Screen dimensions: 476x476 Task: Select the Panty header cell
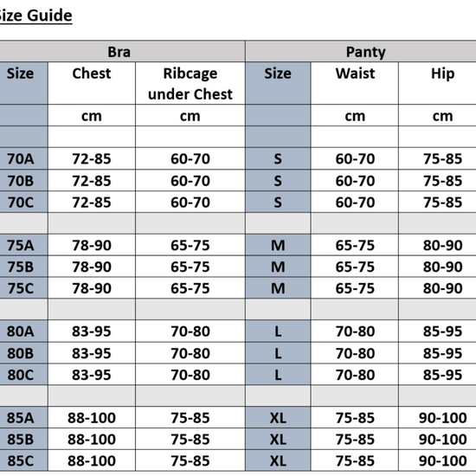pyautogui.click(x=365, y=52)
